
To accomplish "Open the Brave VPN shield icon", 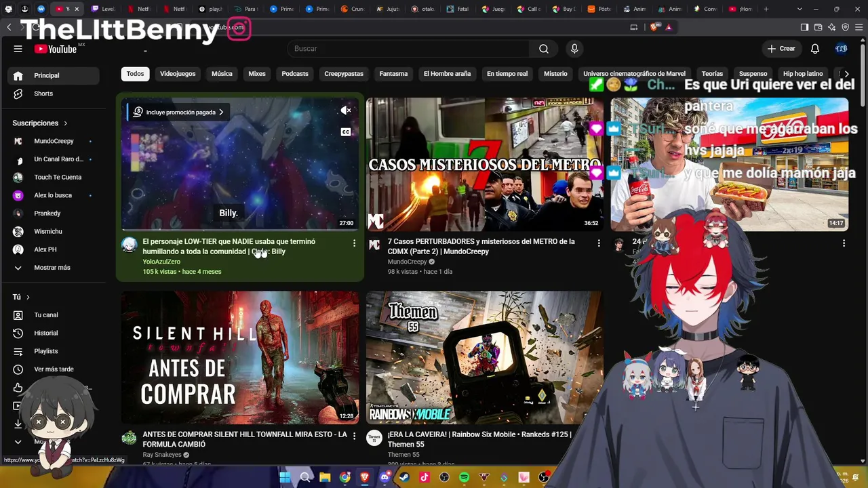I will [845, 27].
